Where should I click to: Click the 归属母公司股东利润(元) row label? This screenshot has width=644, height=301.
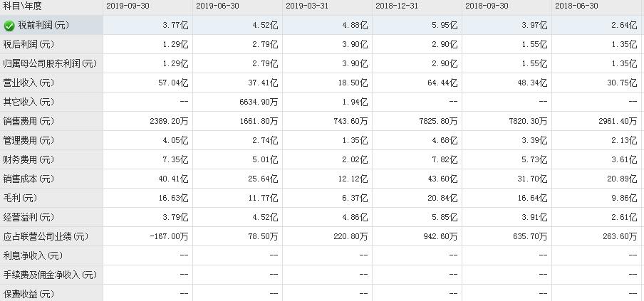pos(50,63)
